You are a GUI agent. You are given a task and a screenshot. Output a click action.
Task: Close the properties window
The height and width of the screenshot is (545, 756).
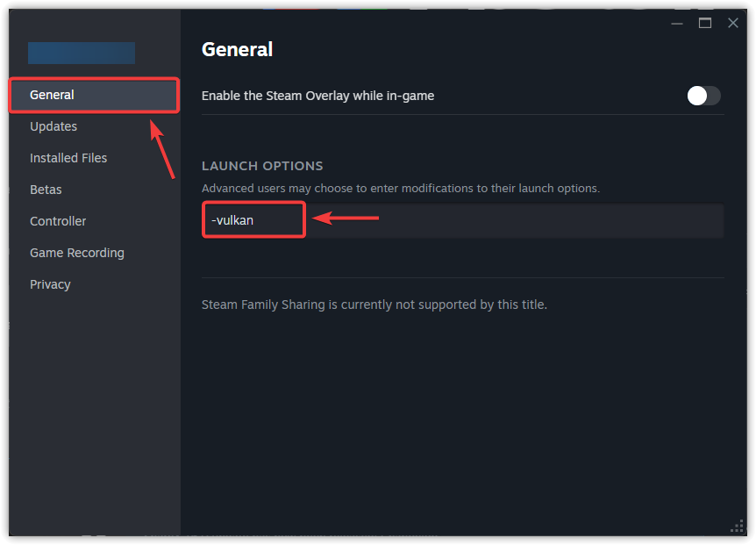tap(733, 23)
